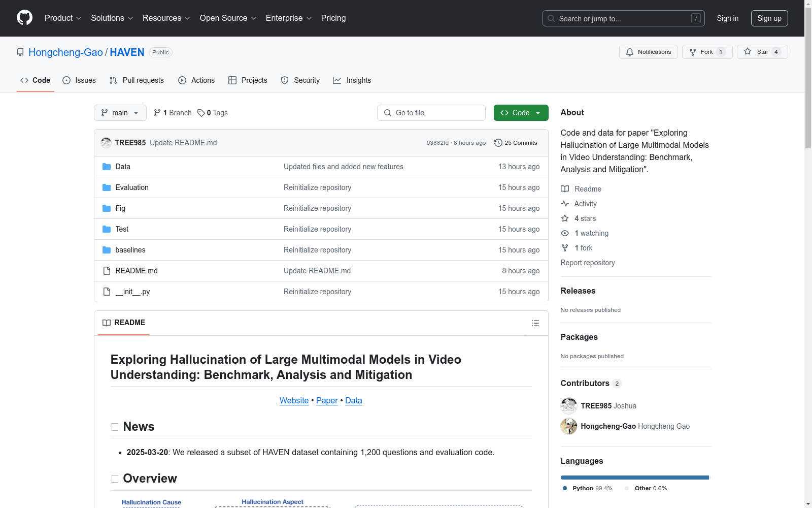Click the Activity pulse icon
Image resolution: width=812 pixels, height=508 pixels.
pyautogui.click(x=565, y=204)
